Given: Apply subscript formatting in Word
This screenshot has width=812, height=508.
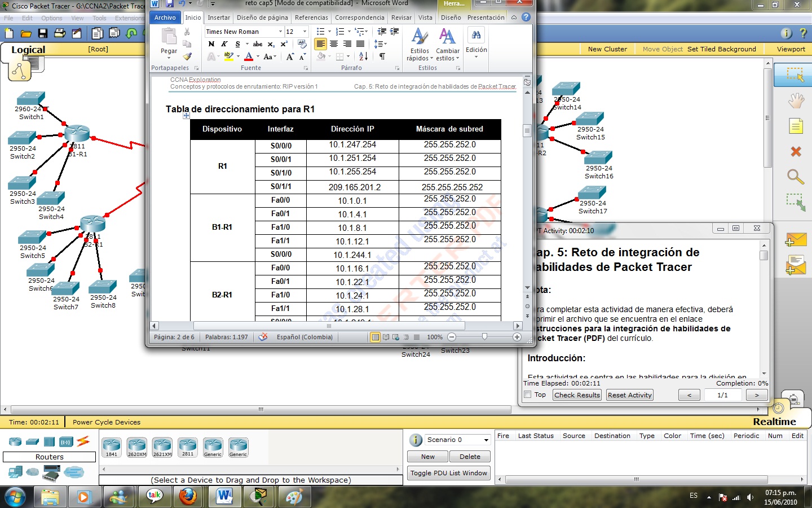Looking at the screenshot, I should pyautogui.click(x=271, y=44).
